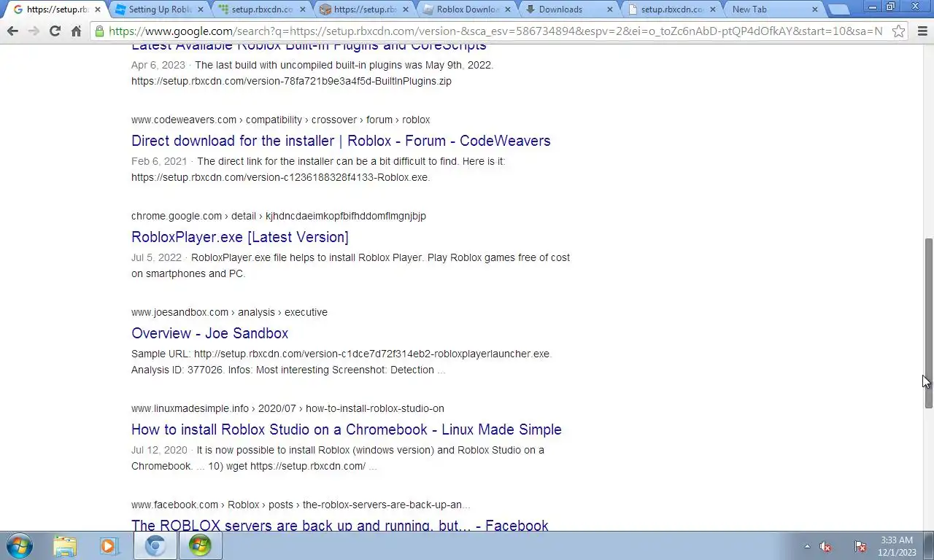Switch to the Roblox Download tab
Viewport: 934px width, 560px height.
(x=467, y=9)
